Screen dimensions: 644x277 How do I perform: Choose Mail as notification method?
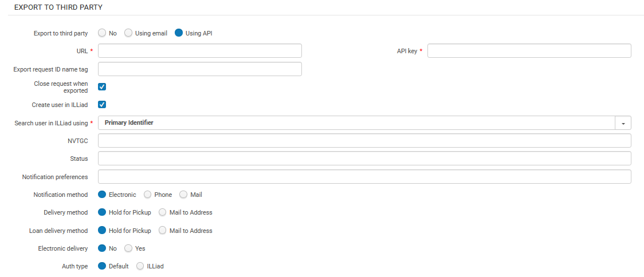[x=183, y=195]
